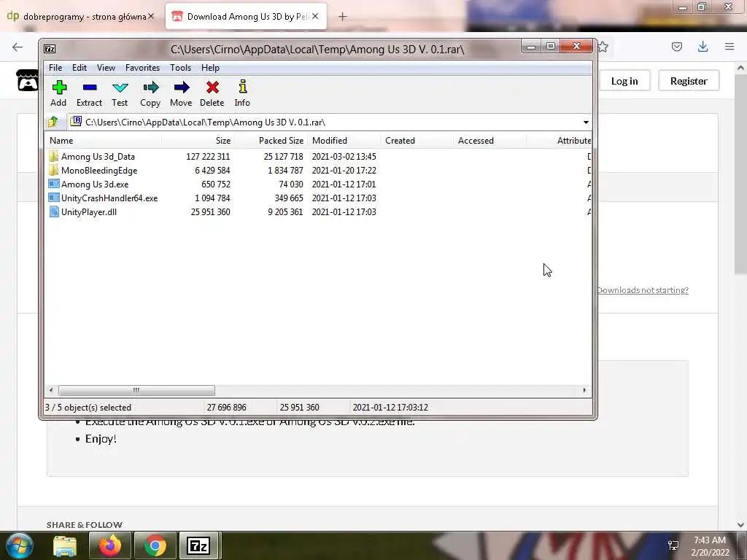
Task: Follow the Downloads not starting link
Action: tap(643, 290)
